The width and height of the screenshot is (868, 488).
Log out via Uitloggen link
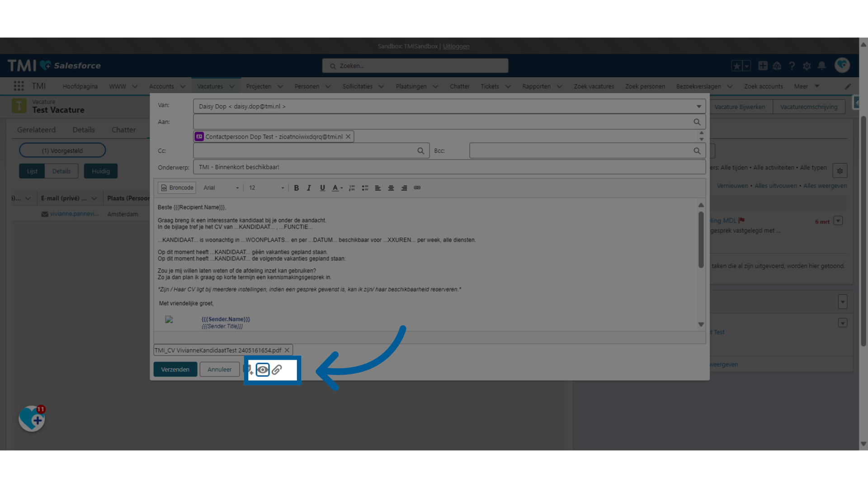[456, 47]
